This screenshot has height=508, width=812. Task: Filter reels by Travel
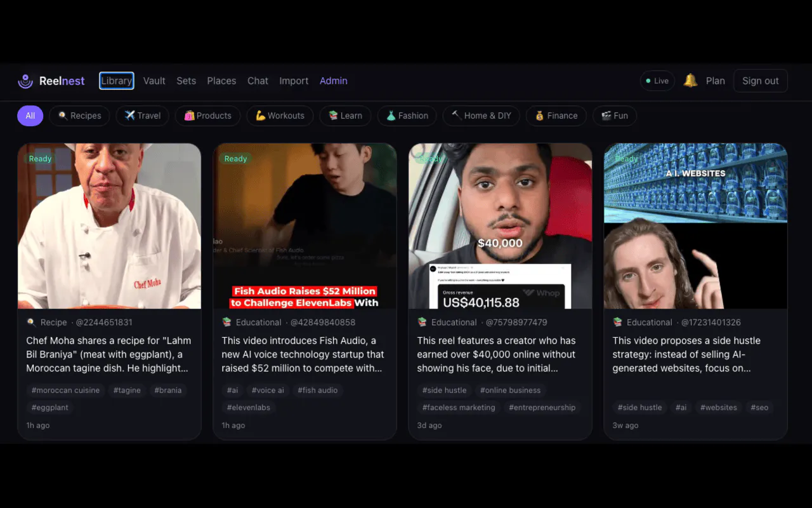(142, 116)
